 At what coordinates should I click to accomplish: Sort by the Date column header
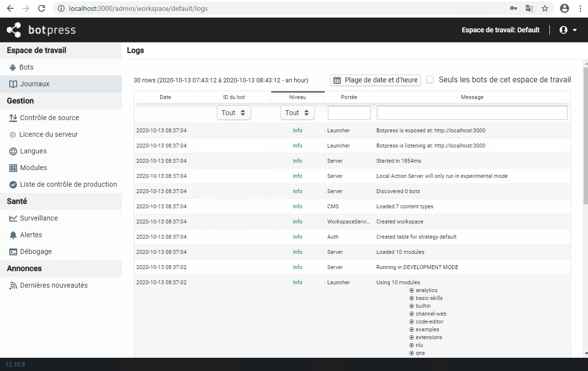coord(165,97)
